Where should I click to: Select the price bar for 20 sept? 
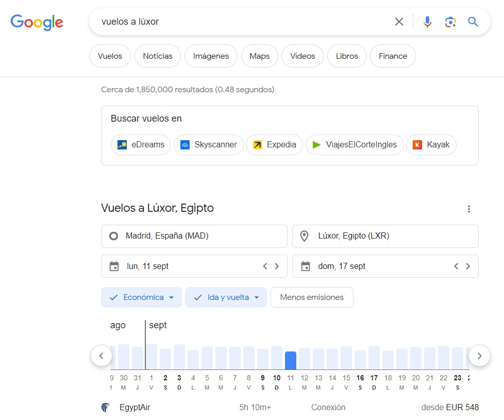click(x=416, y=358)
